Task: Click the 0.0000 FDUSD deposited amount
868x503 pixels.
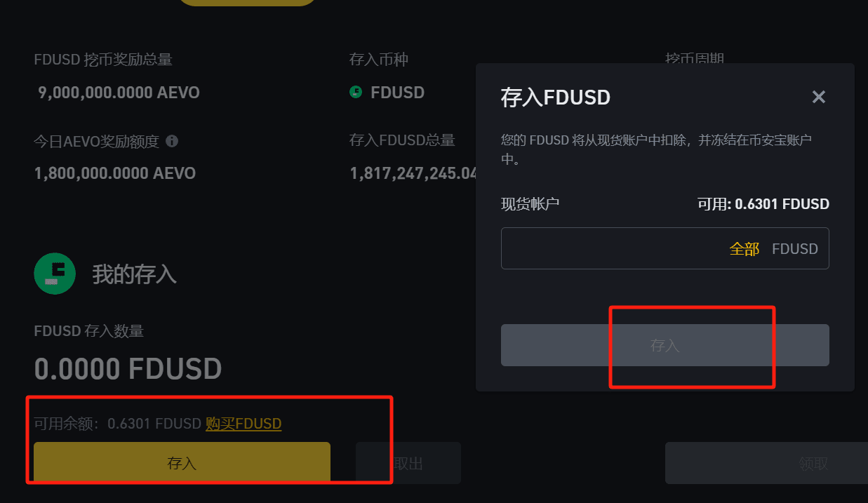Action: click(x=128, y=368)
